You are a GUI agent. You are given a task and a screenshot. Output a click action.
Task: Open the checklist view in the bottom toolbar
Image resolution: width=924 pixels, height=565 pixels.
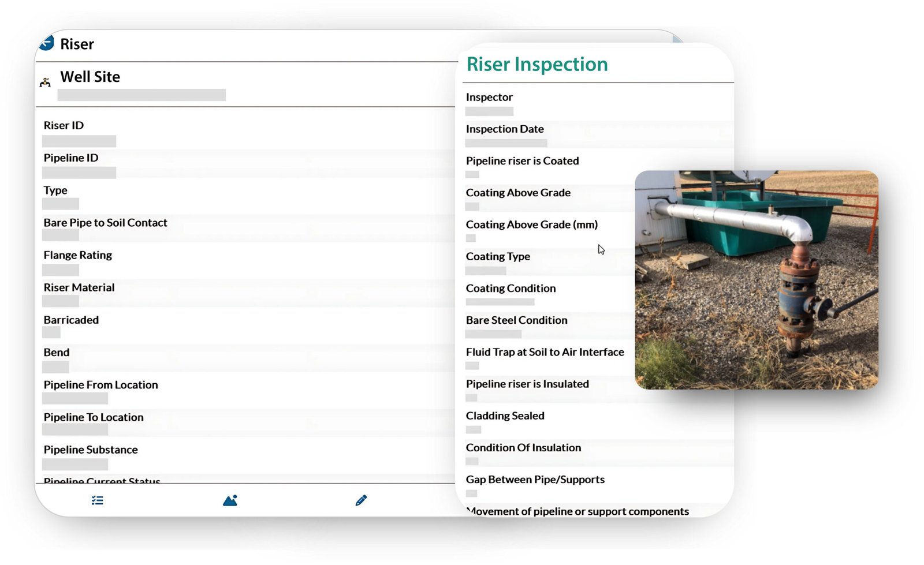[x=97, y=500]
